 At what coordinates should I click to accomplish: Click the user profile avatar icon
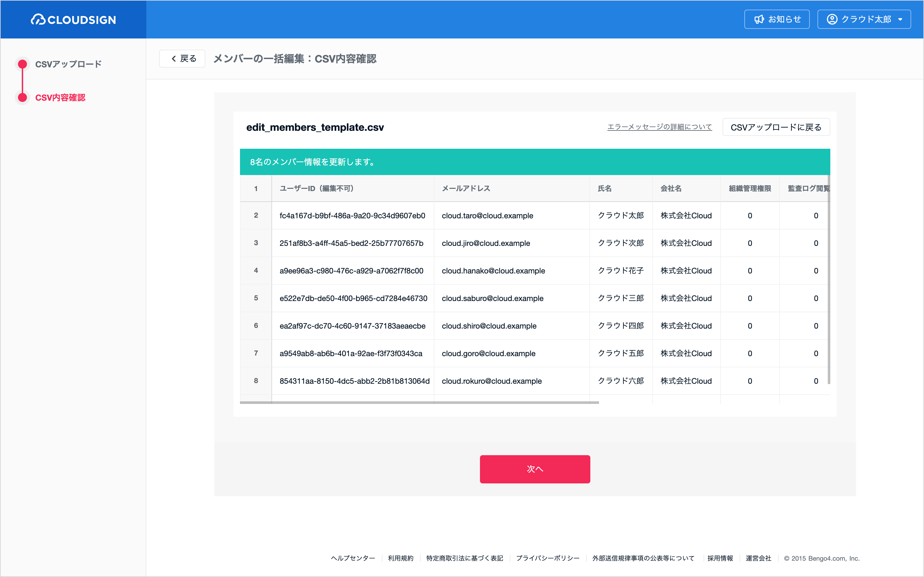[x=832, y=20]
